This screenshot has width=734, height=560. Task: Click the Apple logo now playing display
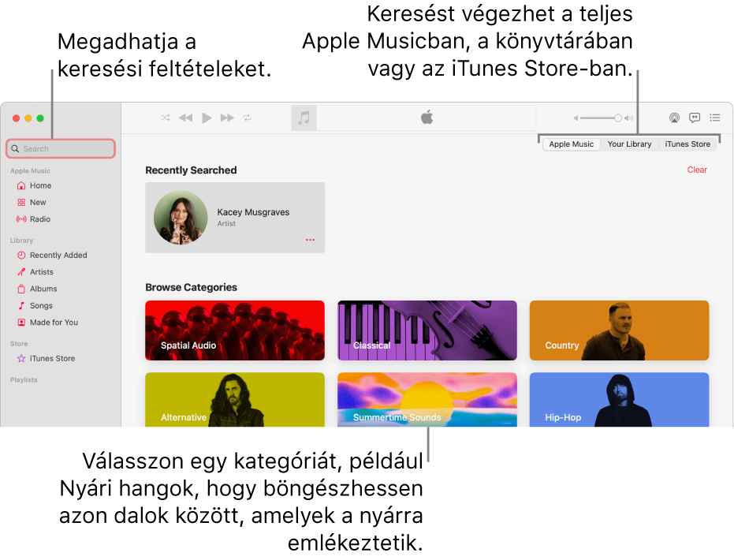(427, 118)
